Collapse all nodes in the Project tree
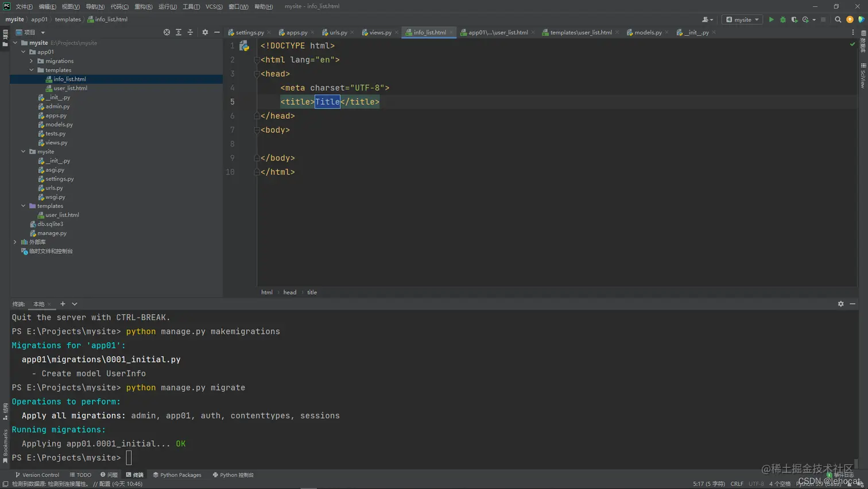Image resolution: width=868 pixels, height=489 pixels. [x=190, y=32]
